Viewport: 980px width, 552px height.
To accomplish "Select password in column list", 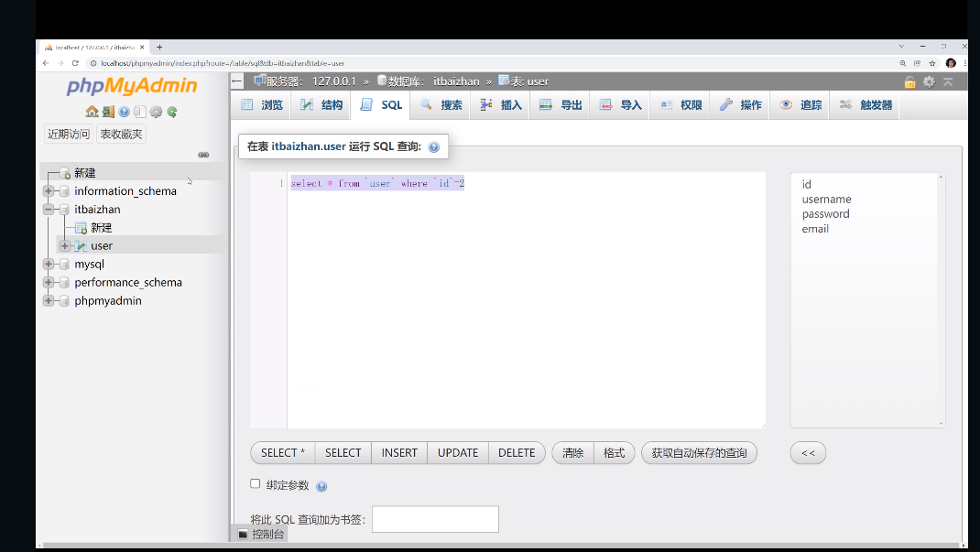I will (x=825, y=213).
